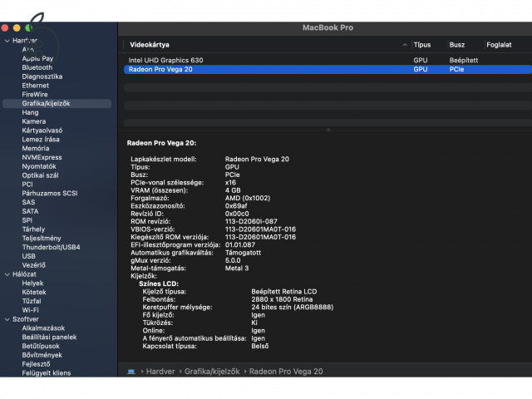Viewport: 532px width, 399px height.
Task: Click the computer icon in path bar
Action: point(131,372)
